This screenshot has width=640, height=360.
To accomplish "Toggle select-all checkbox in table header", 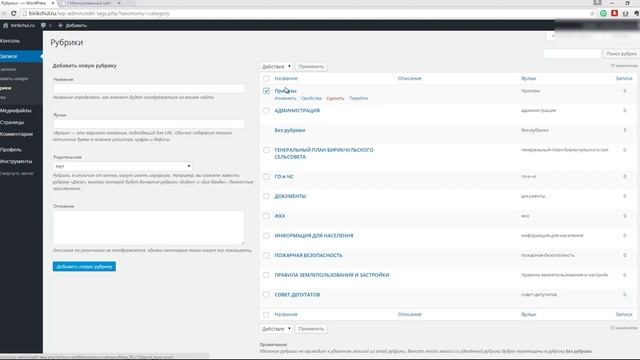I will [266, 78].
